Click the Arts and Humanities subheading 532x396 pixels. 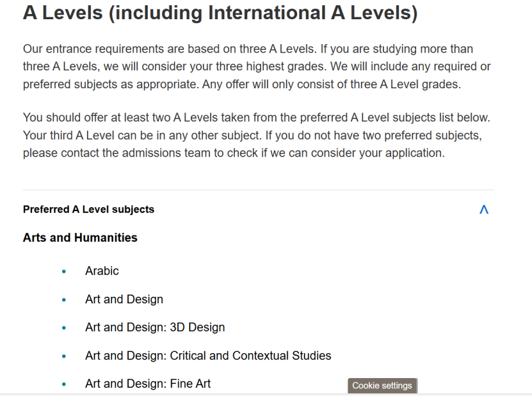(80, 238)
